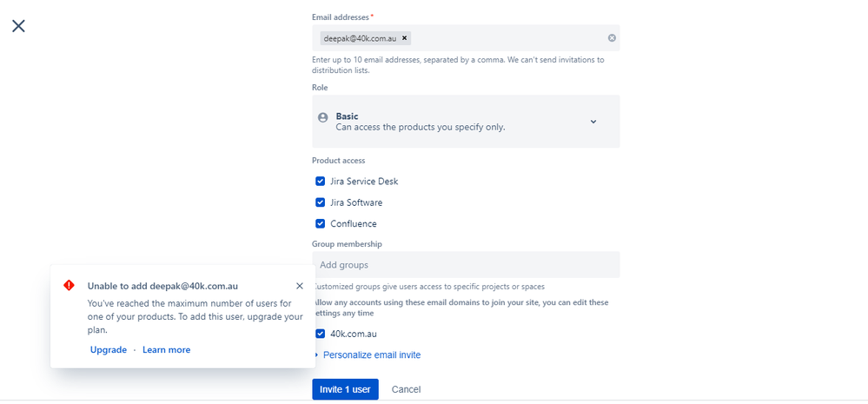The width and height of the screenshot is (868, 404).
Task: Close the invite users dialog with the X
Action: [18, 26]
